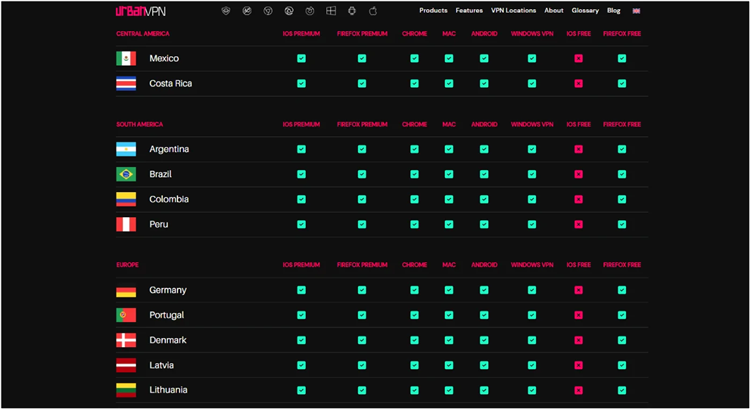Select the Latvia country name
Screen dimensions: 750x409
pos(162,365)
